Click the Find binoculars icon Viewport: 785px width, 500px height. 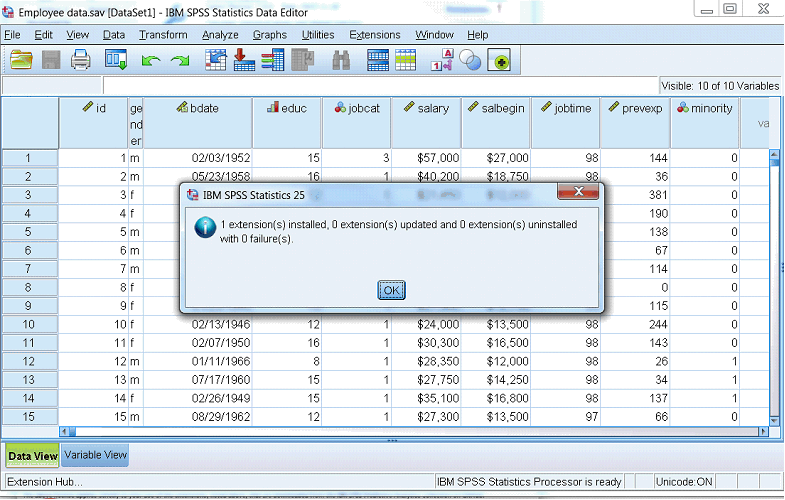[341, 60]
